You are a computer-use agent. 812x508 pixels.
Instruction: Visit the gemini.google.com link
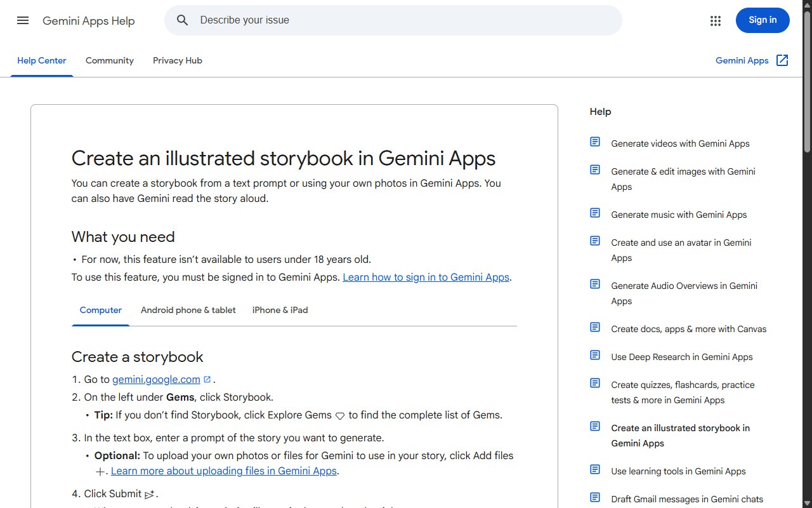pyautogui.click(x=156, y=380)
